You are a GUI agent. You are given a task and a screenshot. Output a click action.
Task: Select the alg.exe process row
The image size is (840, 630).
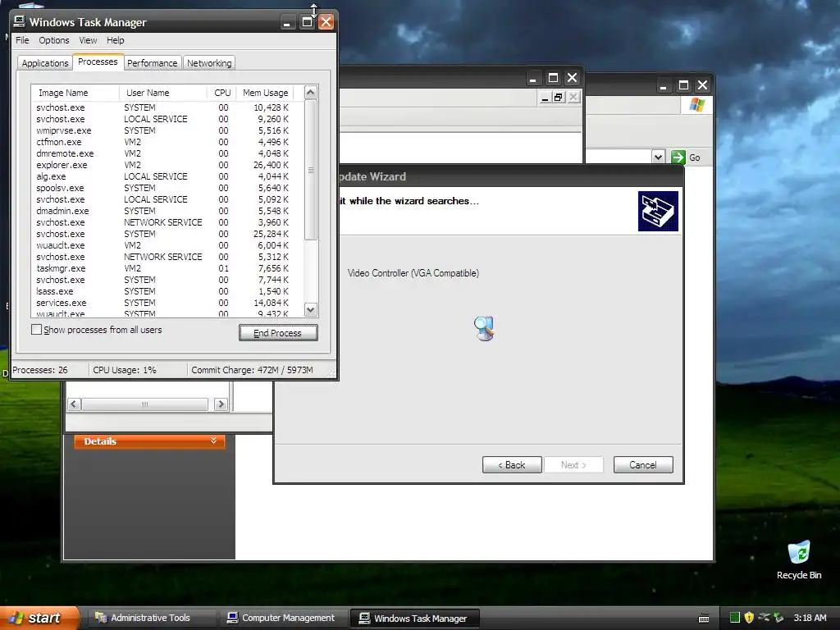(166, 176)
